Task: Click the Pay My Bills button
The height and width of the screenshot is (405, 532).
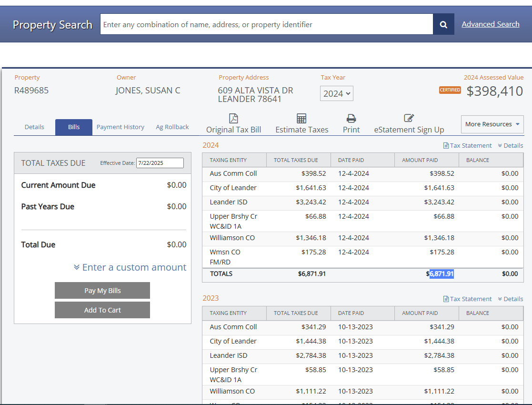Action: click(102, 291)
